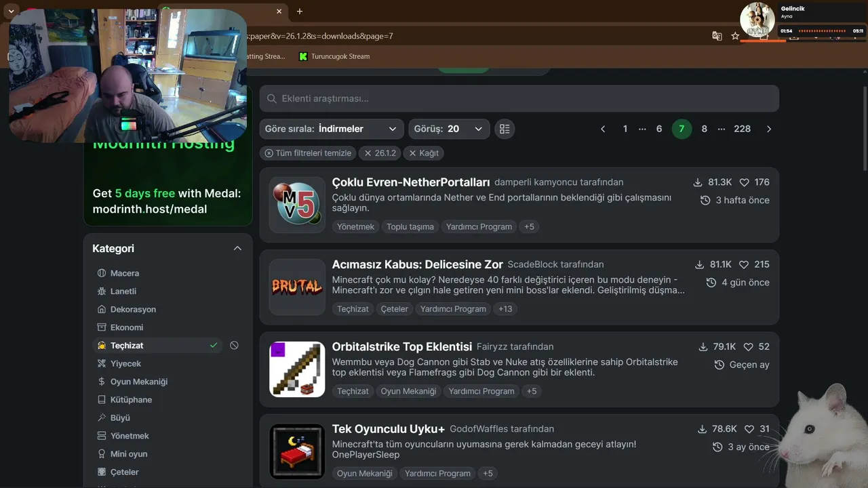Click the Çeteler tag on Acımasız Kabus
This screenshot has width=868, height=488.
click(395, 309)
